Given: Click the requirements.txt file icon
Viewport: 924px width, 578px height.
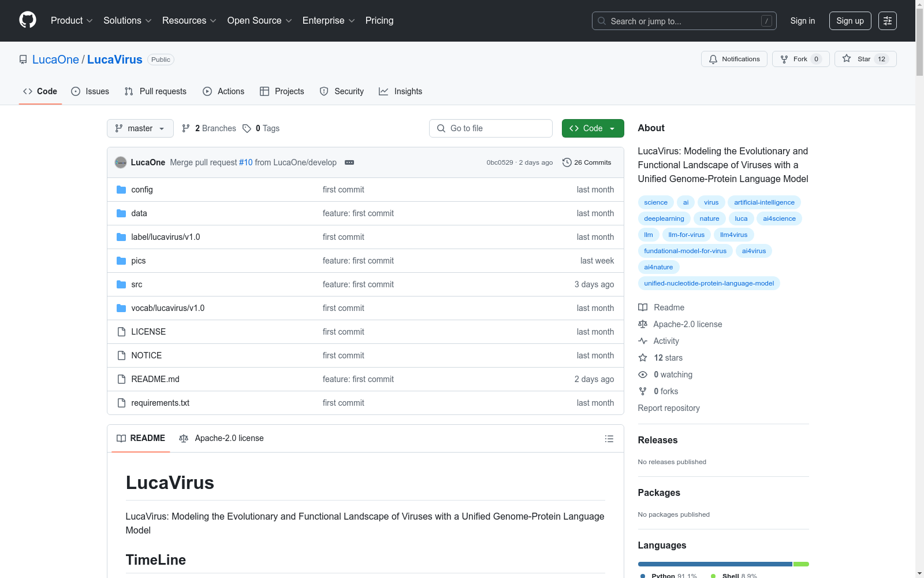Looking at the screenshot, I should pyautogui.click(x=121, y=403).
